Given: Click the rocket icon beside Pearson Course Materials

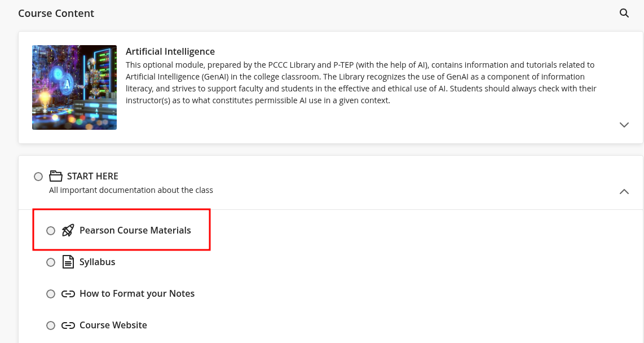Looking at the screenshot, I should pos(68,230).
